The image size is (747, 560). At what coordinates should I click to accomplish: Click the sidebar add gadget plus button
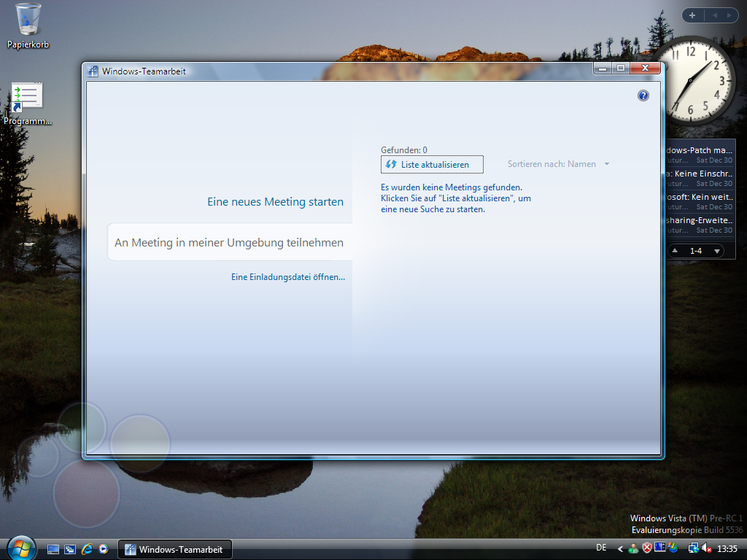coord(692,15)
